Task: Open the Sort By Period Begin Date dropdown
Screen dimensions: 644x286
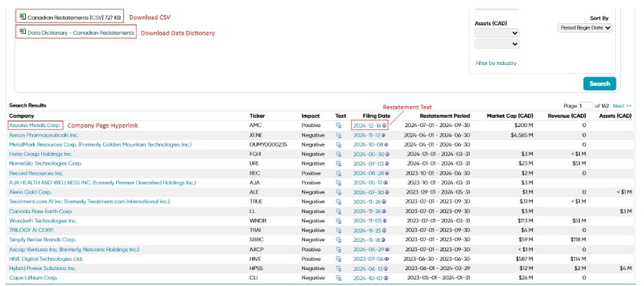Action: point(585,28)
